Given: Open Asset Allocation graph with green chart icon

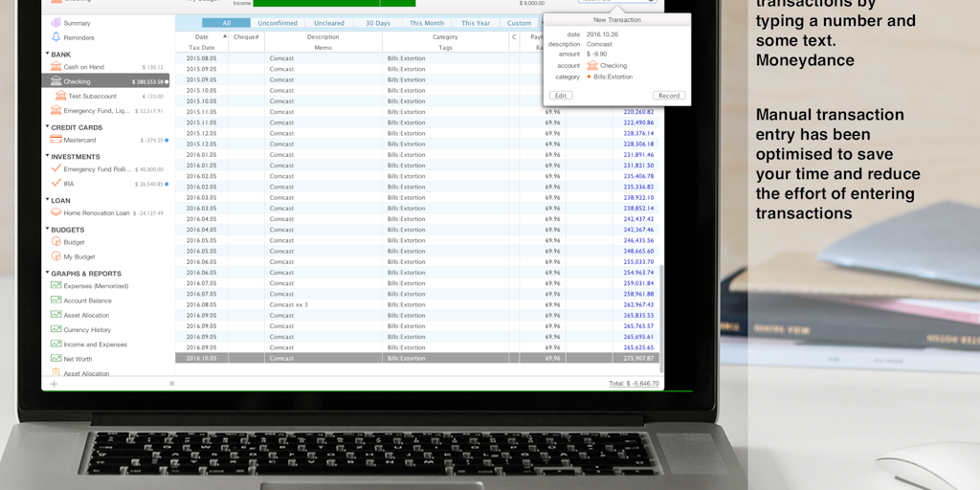Looking at the screenshot, I should point(56,315).
